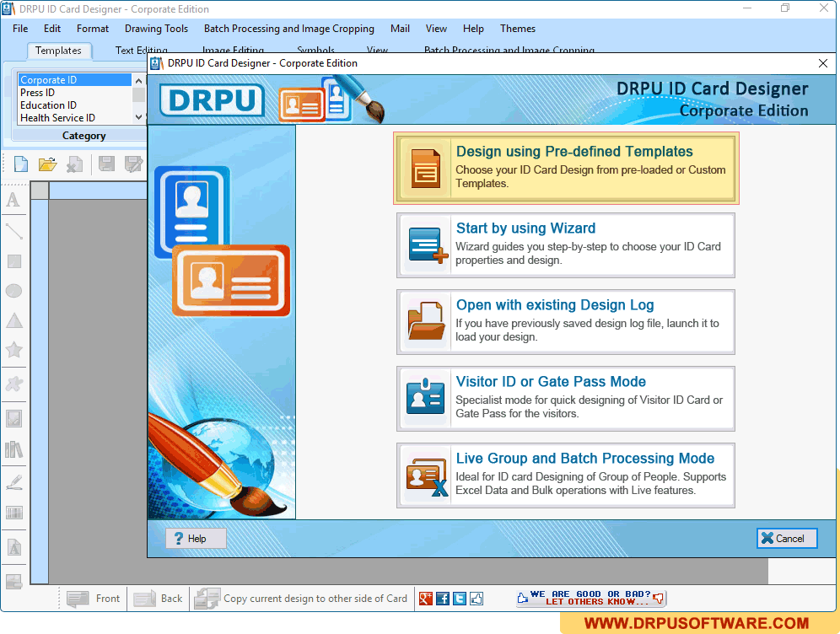Open the Drawing Tools menu
The height and width of the screenshot is (634, 840).
pos(156,29)
